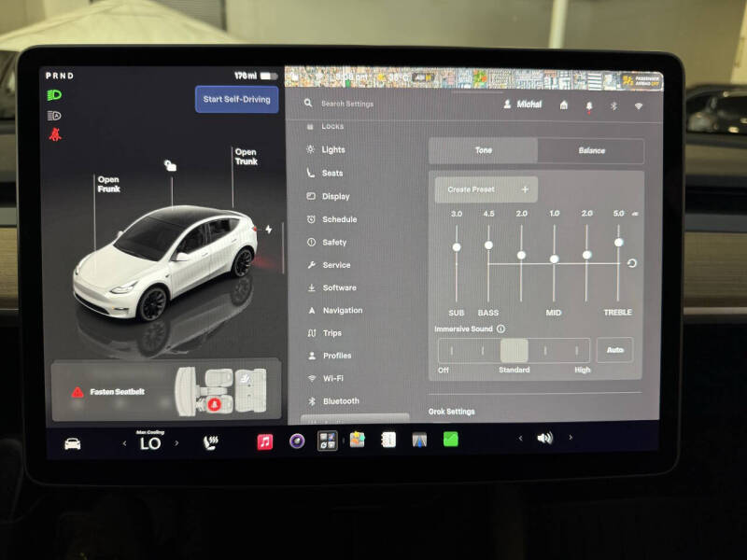Open the road-view navigation app icon
The width and height of the screenshot is (747, 560).
(419, 440)
